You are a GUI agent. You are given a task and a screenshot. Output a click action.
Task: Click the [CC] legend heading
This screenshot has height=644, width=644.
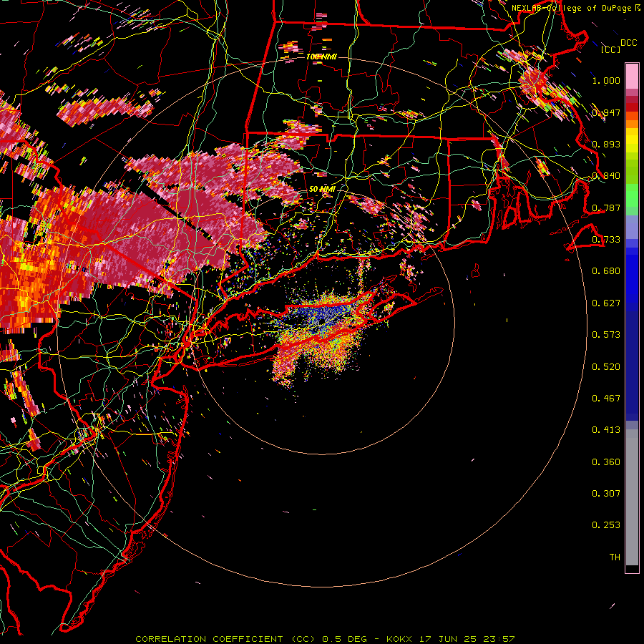[x=611, y=49]
